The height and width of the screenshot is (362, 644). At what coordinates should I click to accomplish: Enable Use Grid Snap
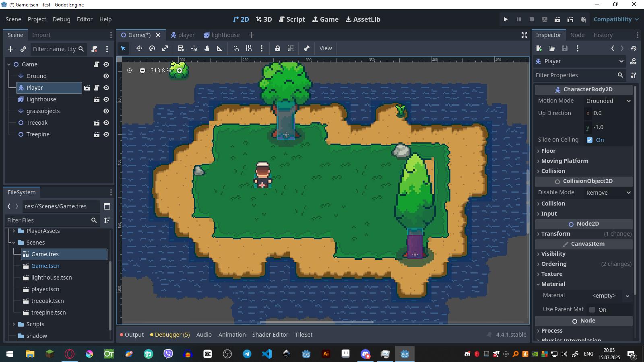click(x=248, y=48)
